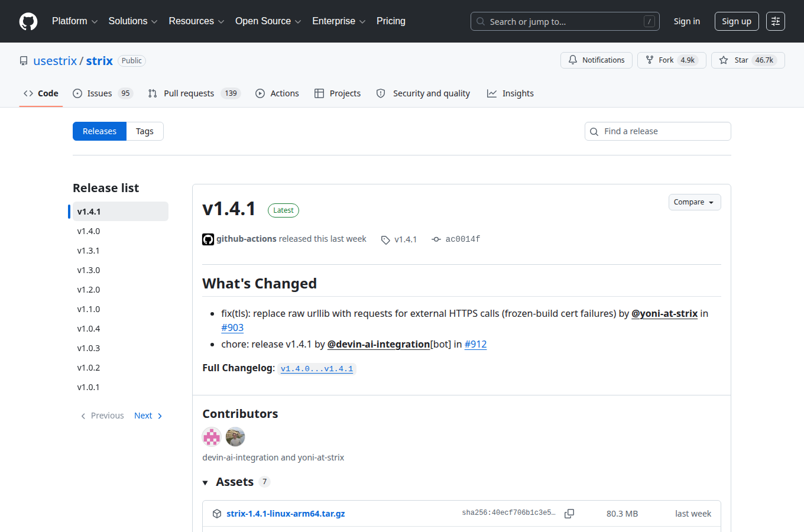Copy sha256 of strix-1.4.1-linux-arm64.tar.gz
The width and height of the screenshot is (804, 532).
click(x=569, y=514)
